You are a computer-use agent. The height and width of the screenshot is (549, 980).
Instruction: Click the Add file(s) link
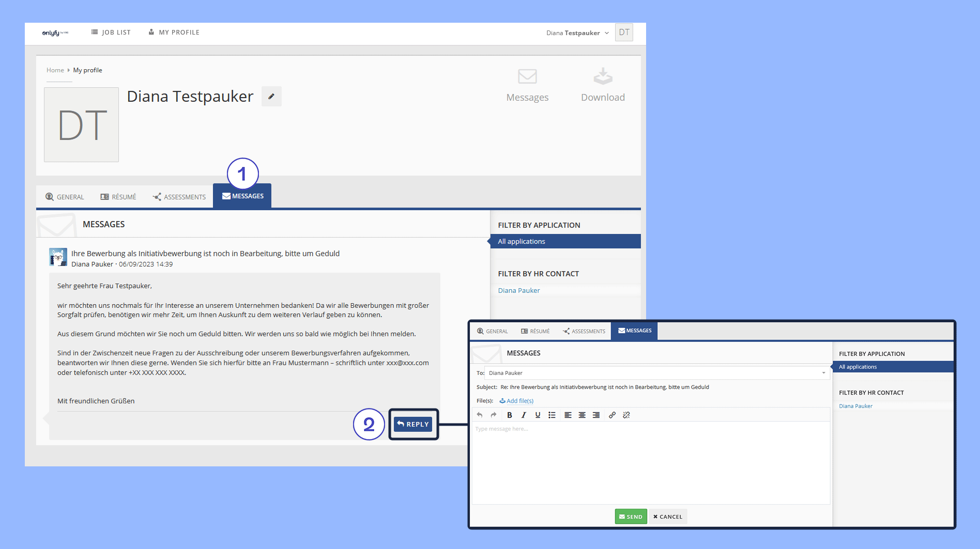pos(516,401)
